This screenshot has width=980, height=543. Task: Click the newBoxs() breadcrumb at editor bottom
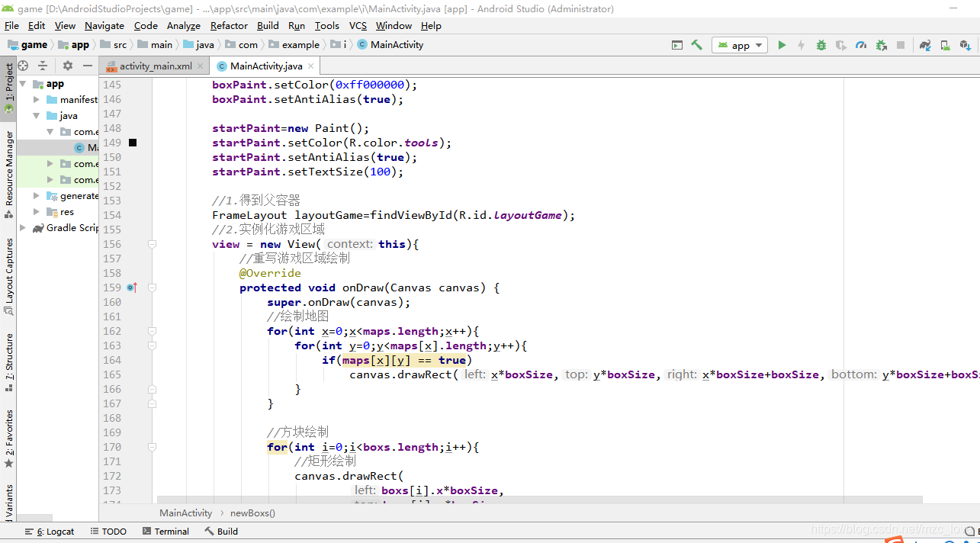coord(252,513)
